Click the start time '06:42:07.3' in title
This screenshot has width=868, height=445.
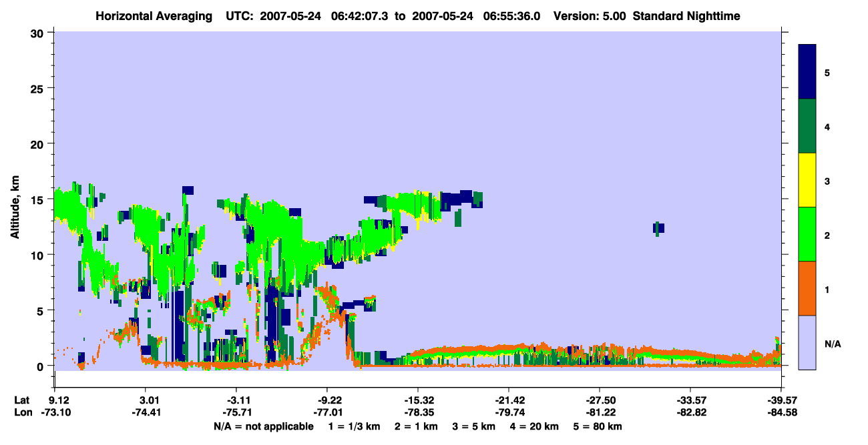click(359, 16)
